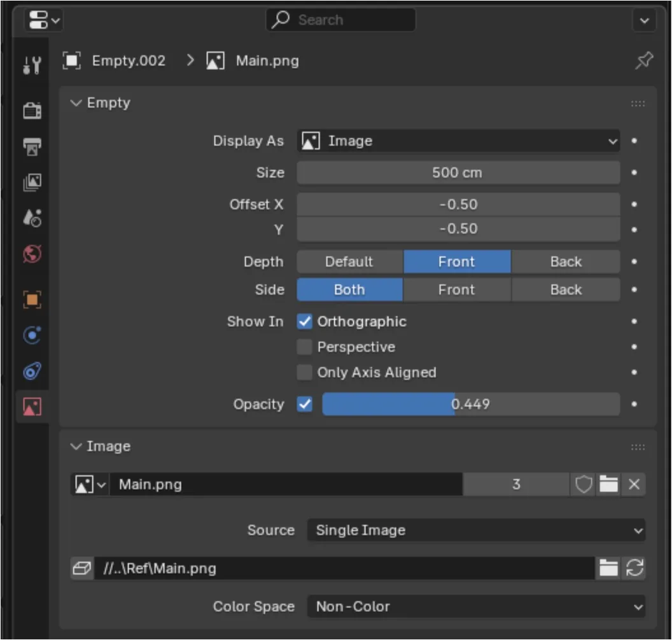Image resolution: width=672 pixels, height=640 pixels.
Task: Animate Side property dot
Action: coord(634,289)
